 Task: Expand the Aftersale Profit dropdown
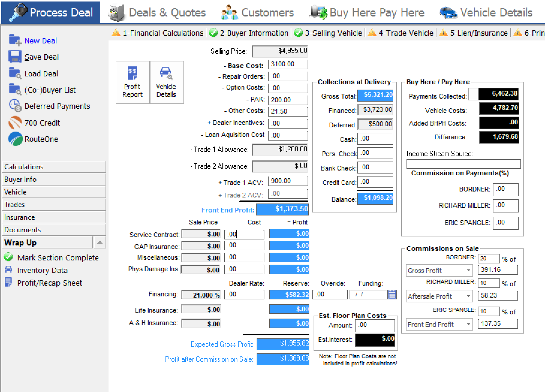pos(468,296)
